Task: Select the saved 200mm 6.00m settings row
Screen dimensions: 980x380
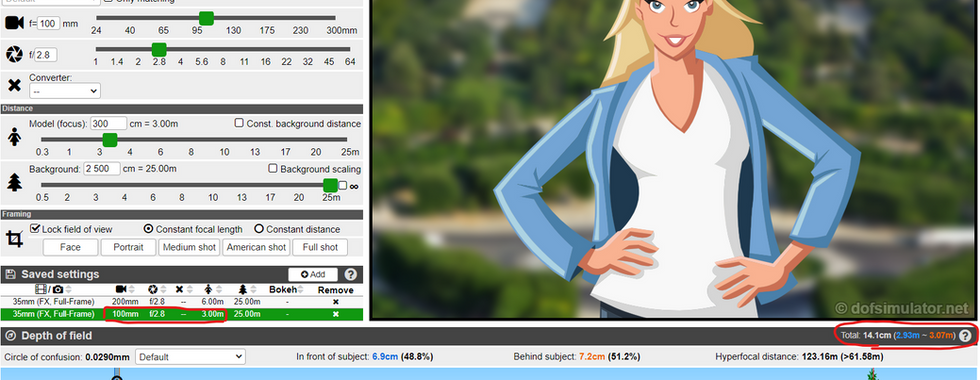Action: point(181,302)
